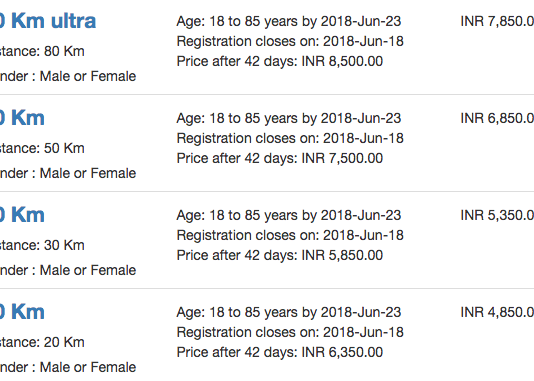Open the Km race link above Distance: 20 Km
The height and width of the screenshot is (381, 534).
22,312
